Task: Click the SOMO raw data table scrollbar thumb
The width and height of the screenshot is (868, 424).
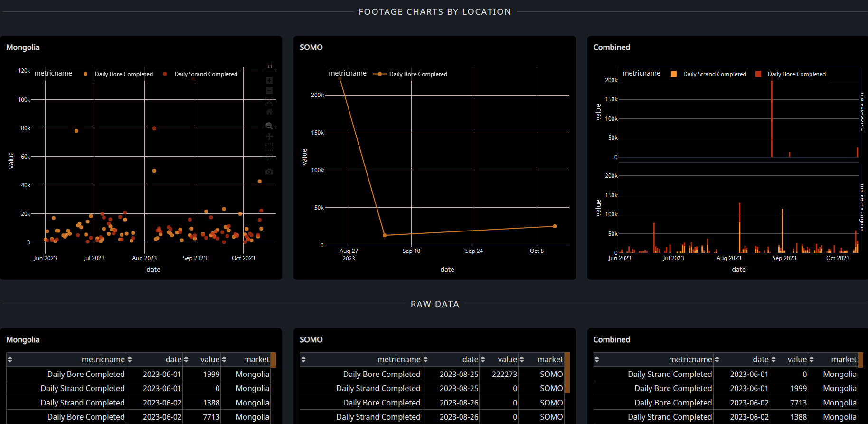Action: [x=567, y=373]
